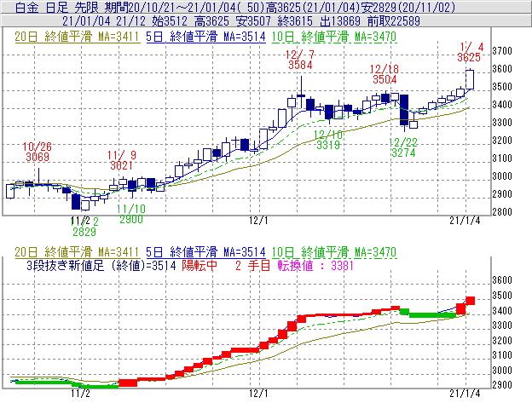Click the 3段抜き新値足 (終値)=3514 label

[x=101, y=265]
